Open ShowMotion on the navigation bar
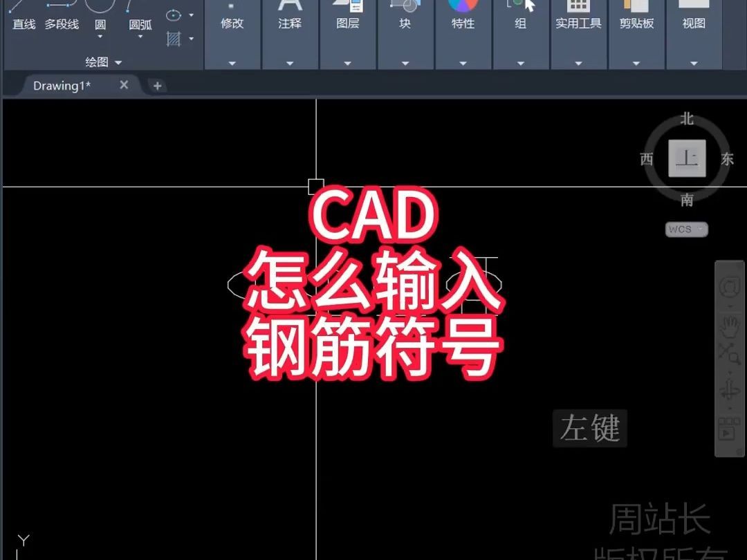This screenshot has height=560, width=747. [730, 429]
